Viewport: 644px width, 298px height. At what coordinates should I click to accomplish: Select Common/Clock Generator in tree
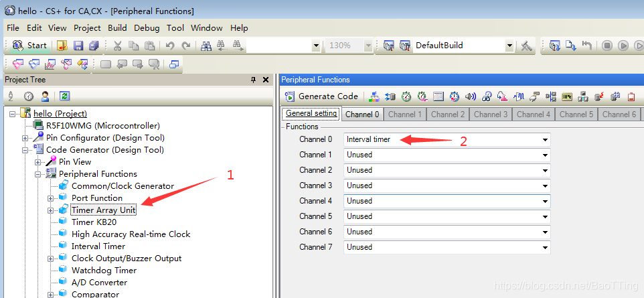tap(123, 186)
